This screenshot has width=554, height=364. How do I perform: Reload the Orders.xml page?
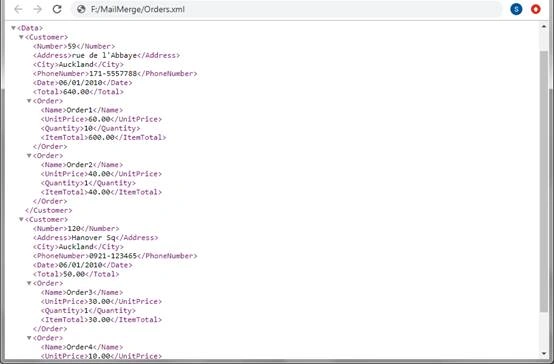57,9
